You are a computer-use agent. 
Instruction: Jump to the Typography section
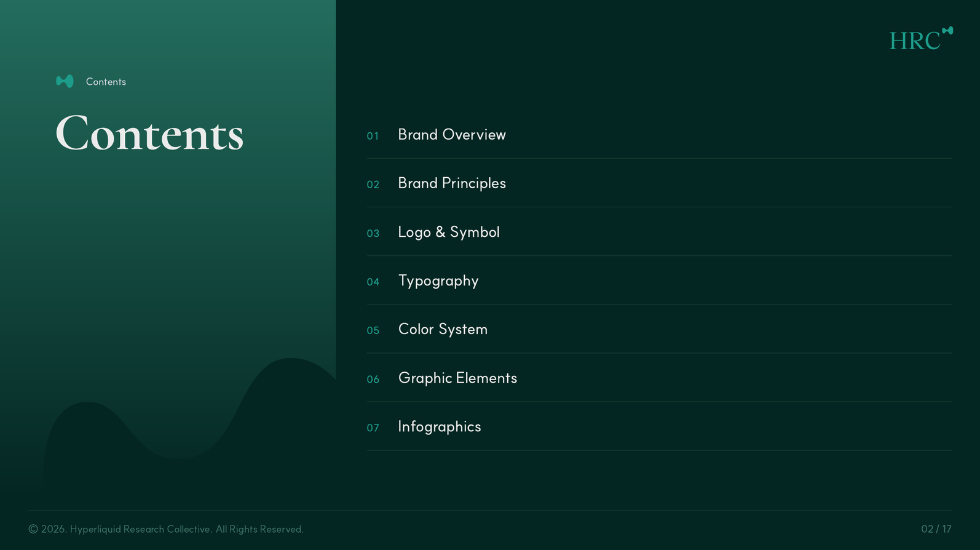pyautogui.click(x=438, y=281)
